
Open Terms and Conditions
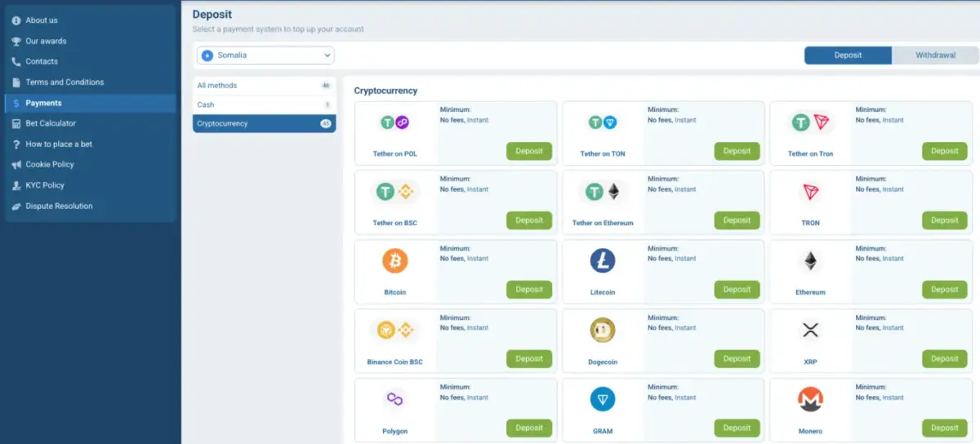90,82
